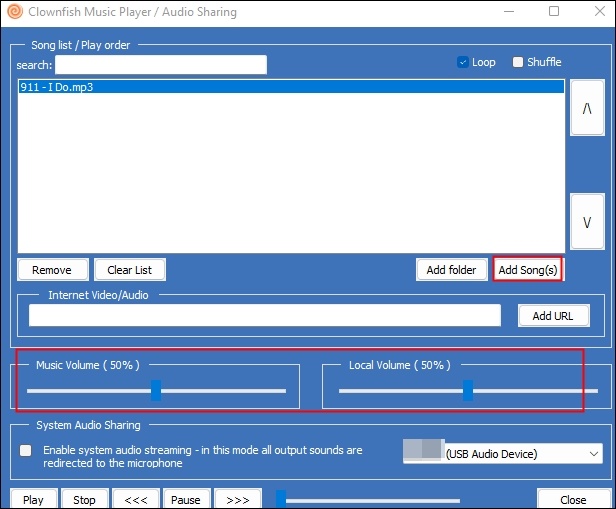
Task: Remove the selected song from list
Action: click(52, 269)
